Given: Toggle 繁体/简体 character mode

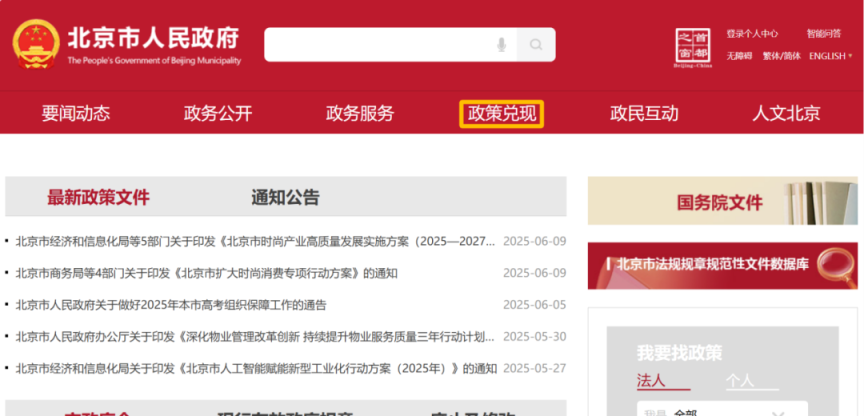Looking at the screenshot, I should coord(781,56).
